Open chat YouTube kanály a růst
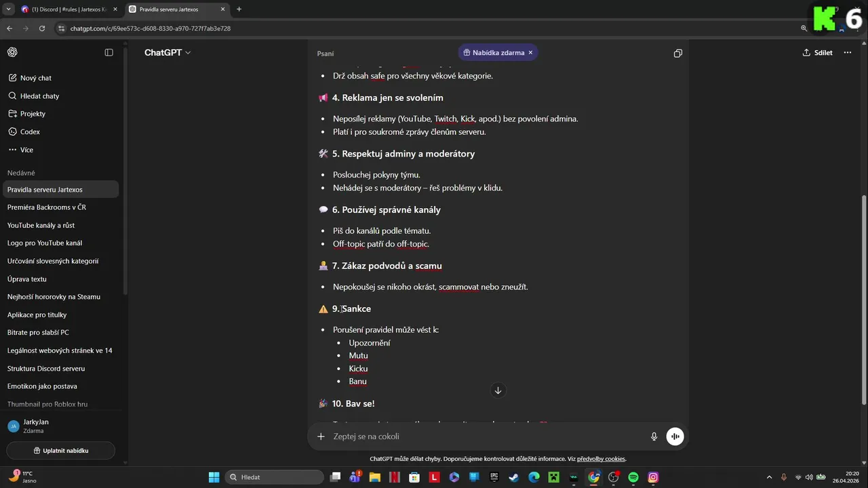 click(x=61, y=225)
